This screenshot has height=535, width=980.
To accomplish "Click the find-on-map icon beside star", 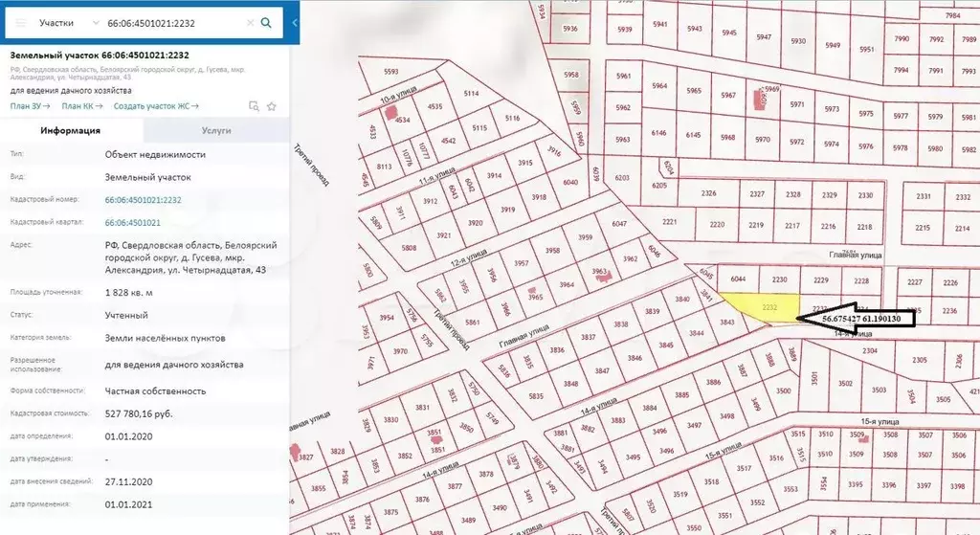I will 254,106.
